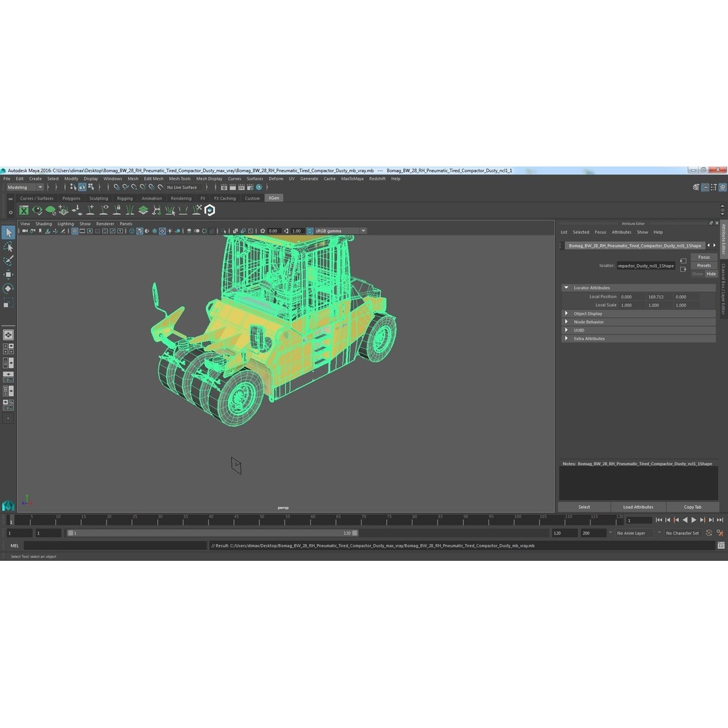Viewport: 728px width, 728px height.
Task: Open the Deform menu
Action: (276, 179)
